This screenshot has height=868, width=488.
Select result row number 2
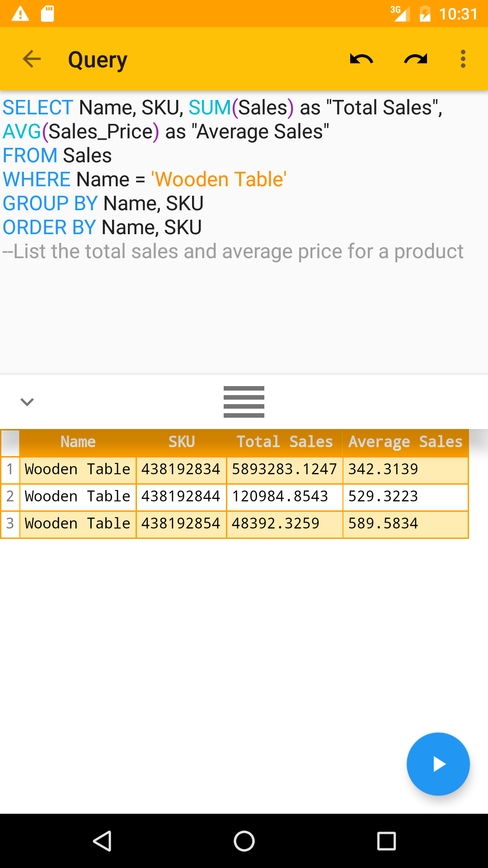[10, 496]
